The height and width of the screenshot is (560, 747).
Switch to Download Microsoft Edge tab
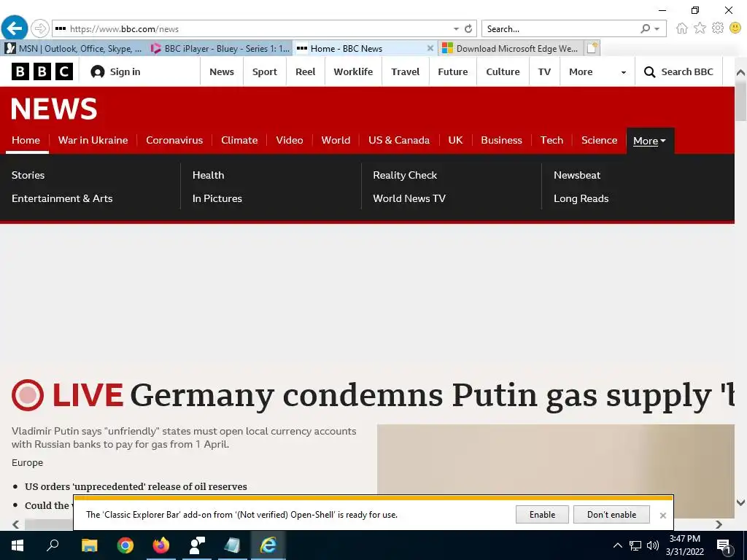pyautogui.click(x=510, y=48)
